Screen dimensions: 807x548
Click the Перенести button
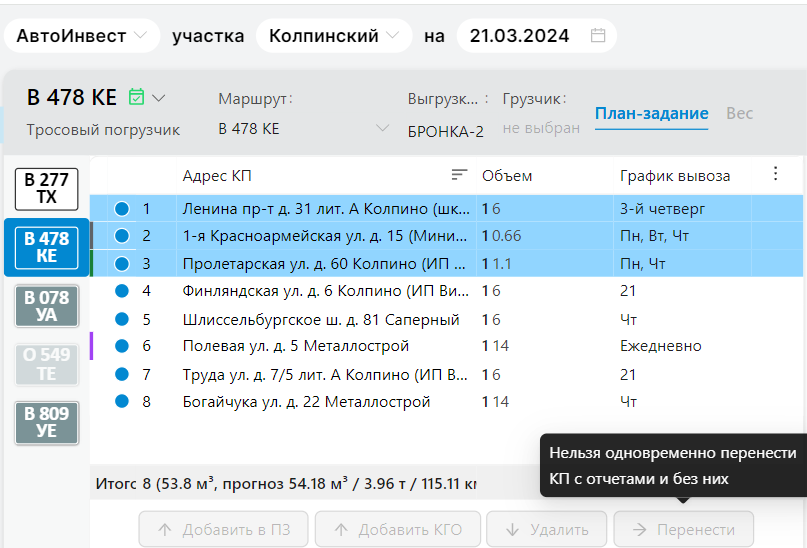(683, 530)
